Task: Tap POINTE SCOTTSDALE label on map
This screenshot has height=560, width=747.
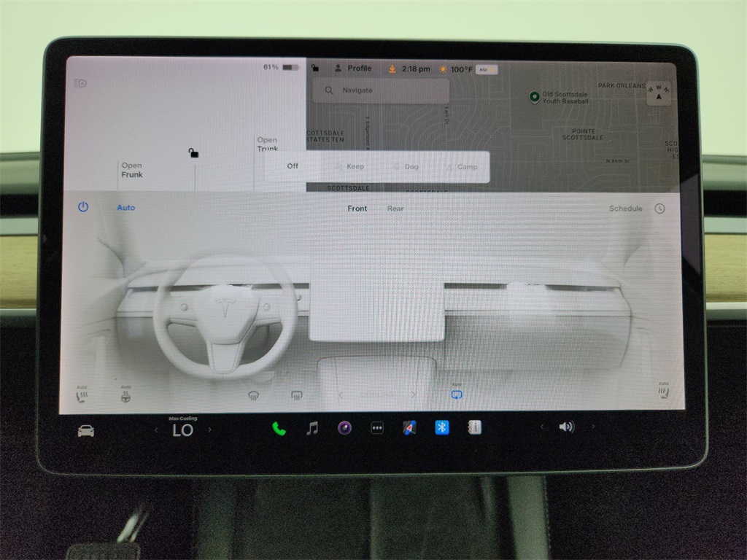Action: click(583, 134)
